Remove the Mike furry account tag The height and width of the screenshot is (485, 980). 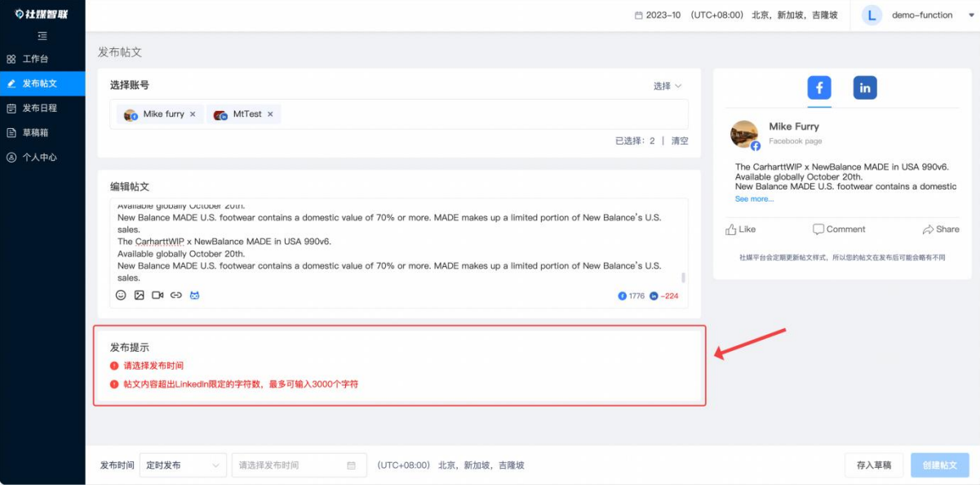[x=193, y=114]
